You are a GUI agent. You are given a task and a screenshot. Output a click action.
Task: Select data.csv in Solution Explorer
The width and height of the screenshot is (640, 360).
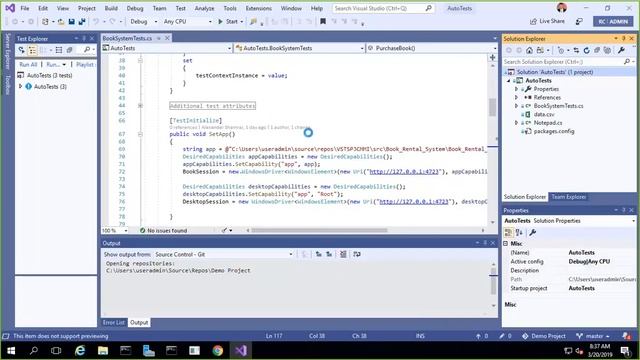544,114
